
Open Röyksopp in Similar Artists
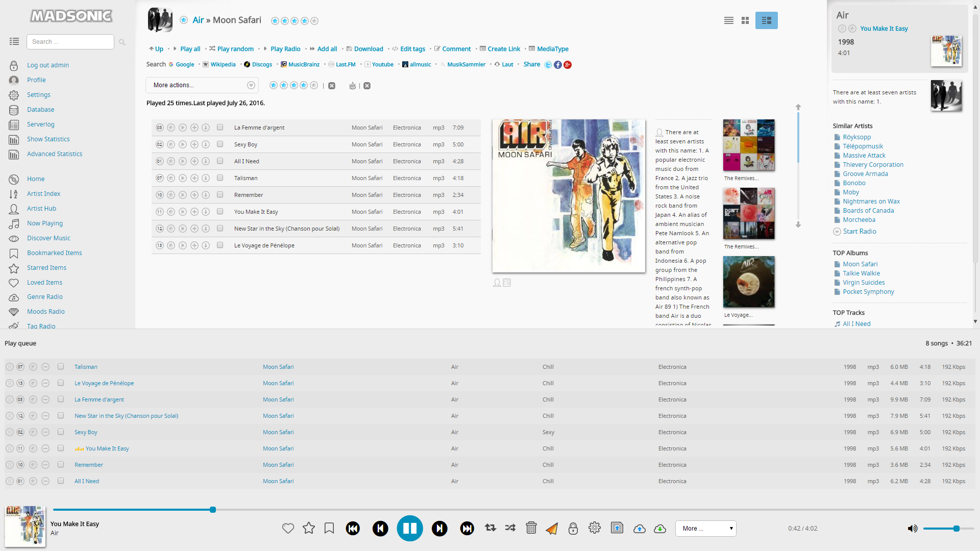tap(856, 137)
